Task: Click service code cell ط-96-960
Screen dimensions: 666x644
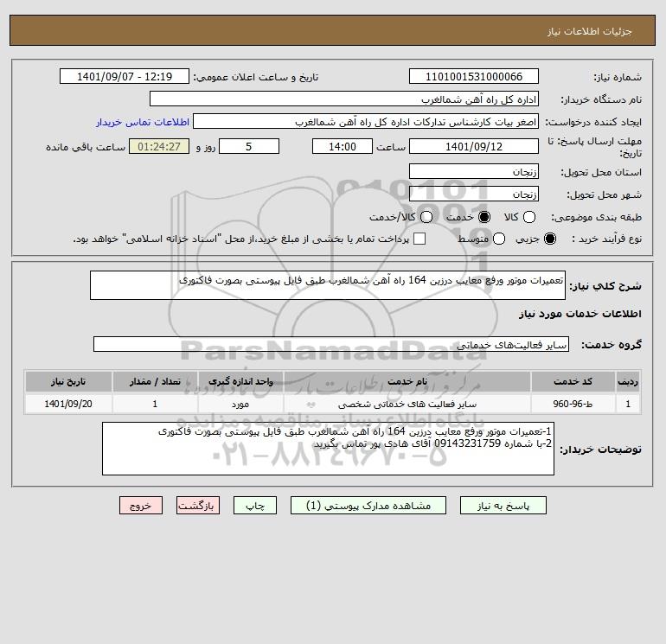Action: 573,404
